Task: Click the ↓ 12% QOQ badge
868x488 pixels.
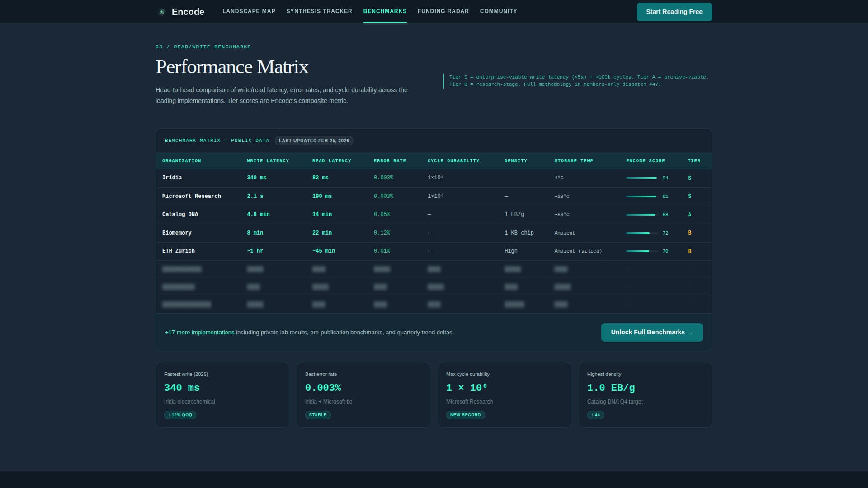Action: [180, 415]
